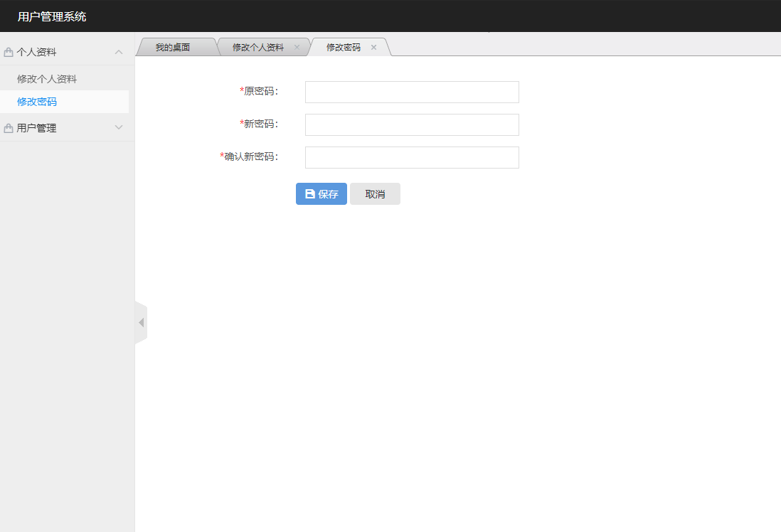Viewport: 781px width, 532px height.
Task: Expand the 用户管理 menu section
Action: click(x=119, y=127)
